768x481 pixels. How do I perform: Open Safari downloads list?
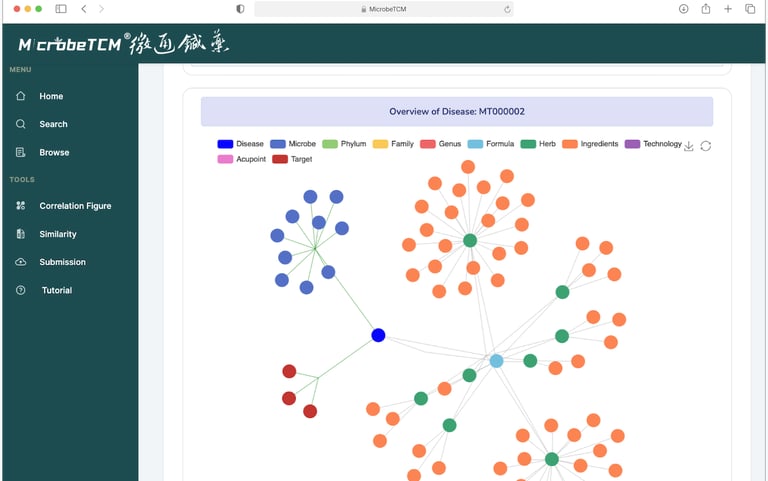pyautogui.click(x=683, y=9)
